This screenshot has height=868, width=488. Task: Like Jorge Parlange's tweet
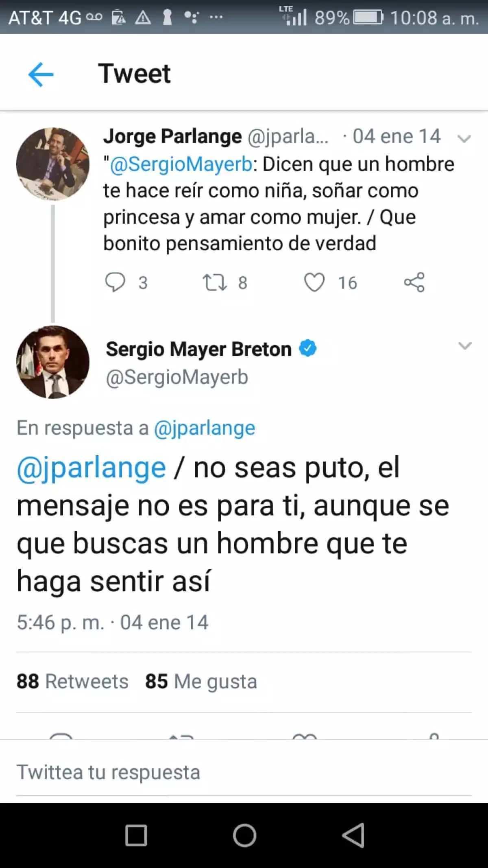tap(314, 282)
